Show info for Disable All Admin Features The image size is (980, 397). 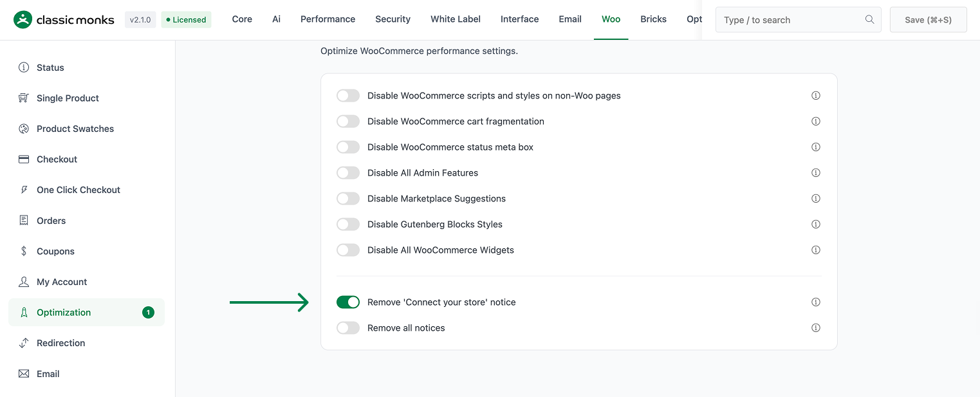point(816,172)
